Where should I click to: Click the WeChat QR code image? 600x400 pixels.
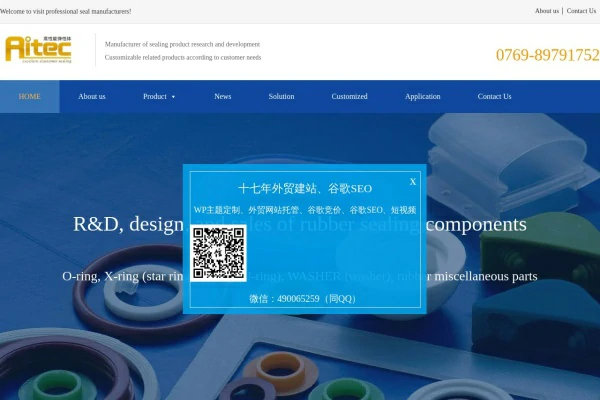tap(218, 253)
